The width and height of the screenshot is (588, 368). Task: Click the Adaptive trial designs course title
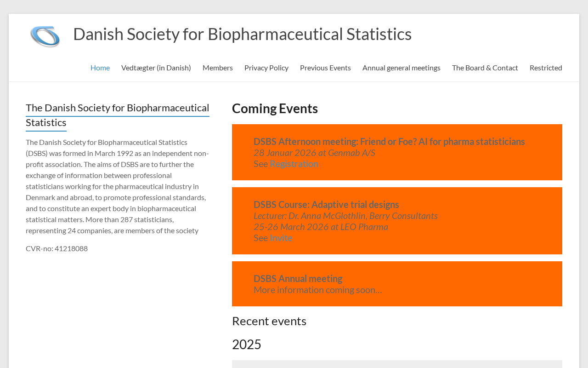point(326,205)
